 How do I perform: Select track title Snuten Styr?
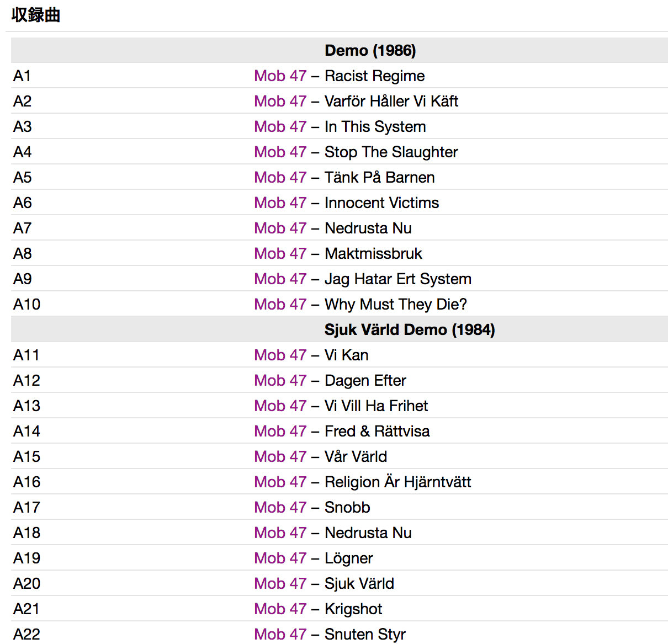(x=365, y=634)
